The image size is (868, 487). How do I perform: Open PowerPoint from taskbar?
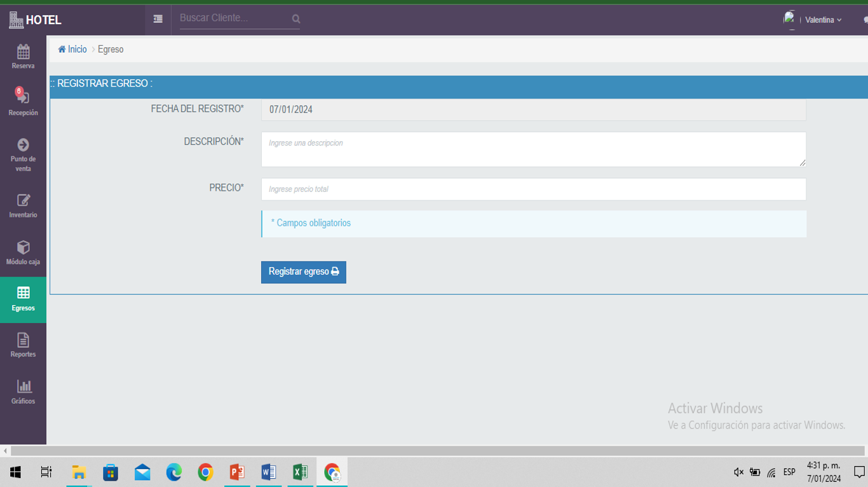click(x=237, y=472)
